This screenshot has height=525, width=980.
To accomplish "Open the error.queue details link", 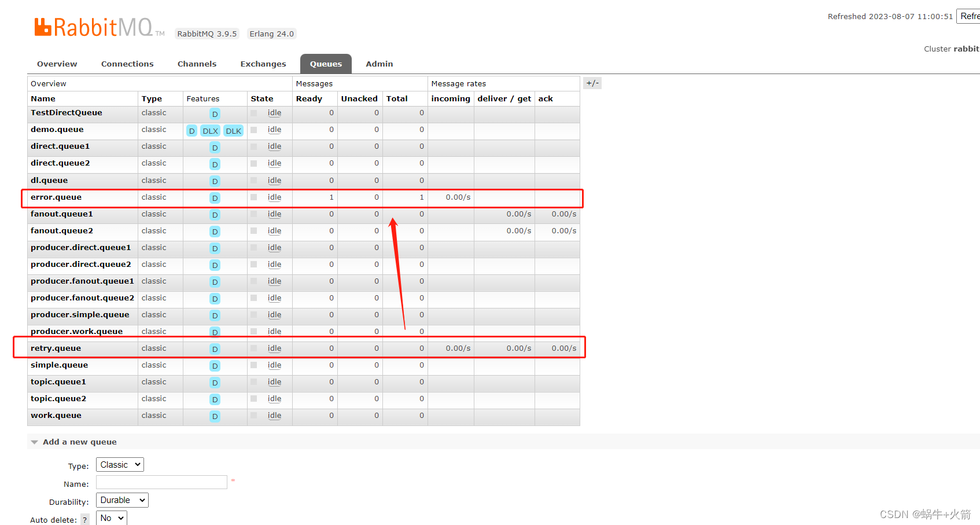I will pos(56,197).
